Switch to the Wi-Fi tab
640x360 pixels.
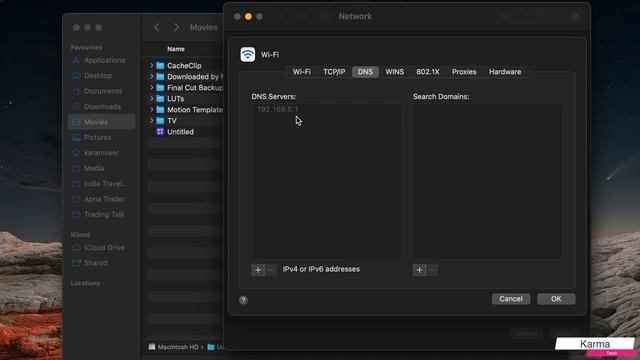(x=302, y=72)
